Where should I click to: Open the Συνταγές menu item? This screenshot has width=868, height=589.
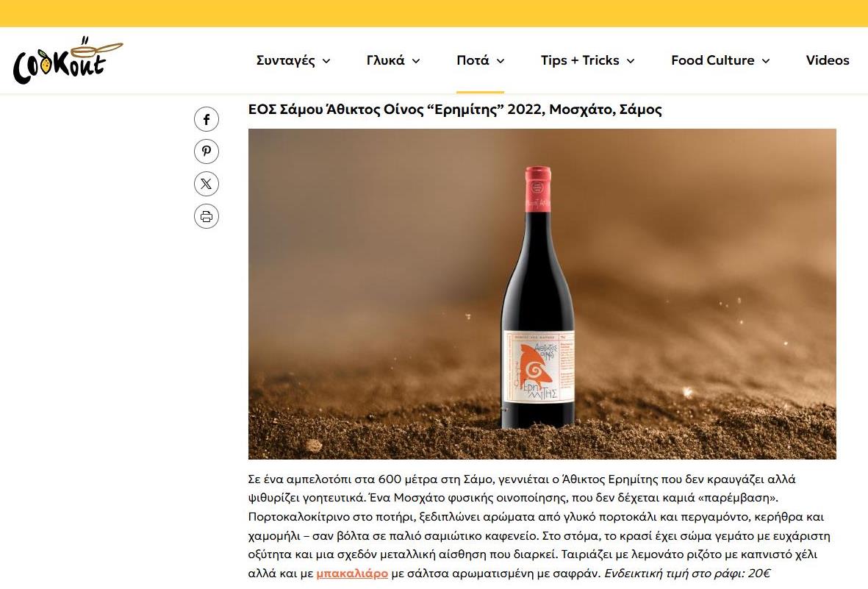[286, 60]
